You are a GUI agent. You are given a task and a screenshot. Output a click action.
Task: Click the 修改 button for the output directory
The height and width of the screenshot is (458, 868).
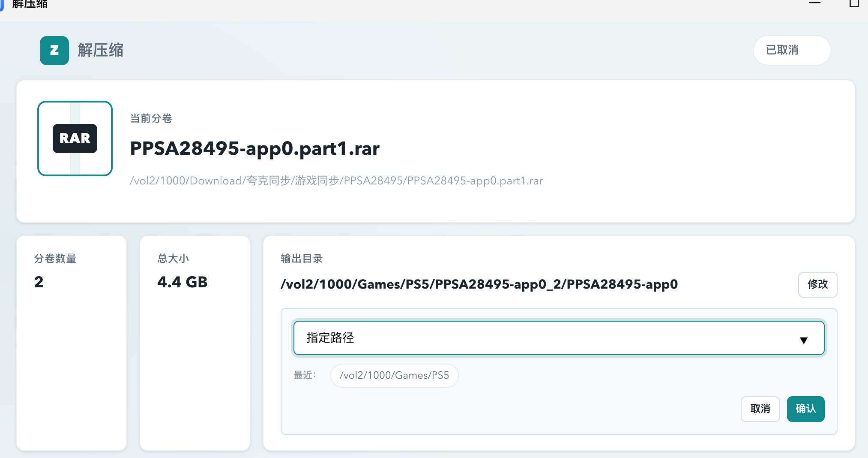(x=817, y=284)
